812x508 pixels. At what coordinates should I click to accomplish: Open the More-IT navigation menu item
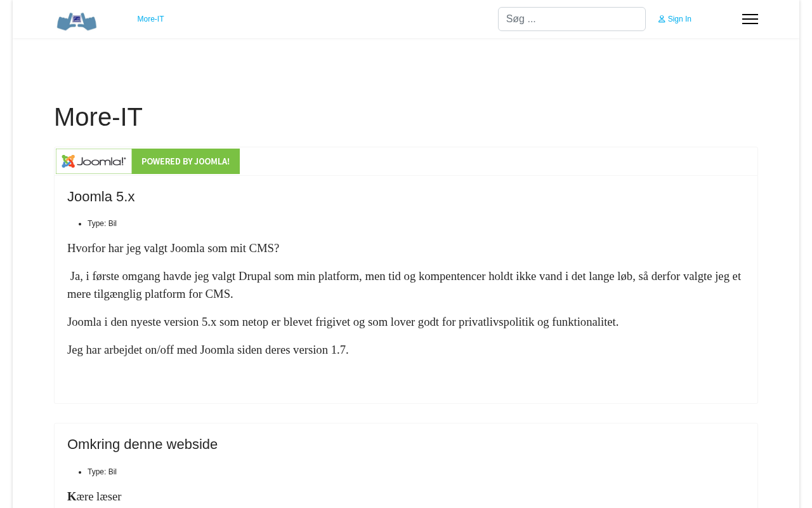point(150,19)
